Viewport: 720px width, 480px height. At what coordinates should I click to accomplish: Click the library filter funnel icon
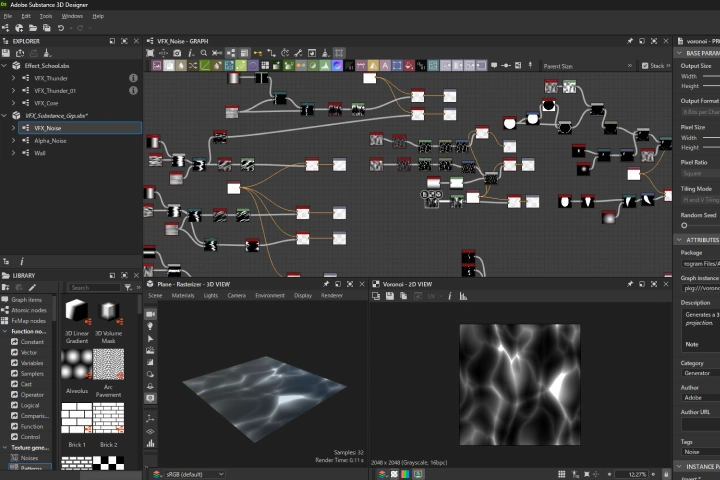128,288
